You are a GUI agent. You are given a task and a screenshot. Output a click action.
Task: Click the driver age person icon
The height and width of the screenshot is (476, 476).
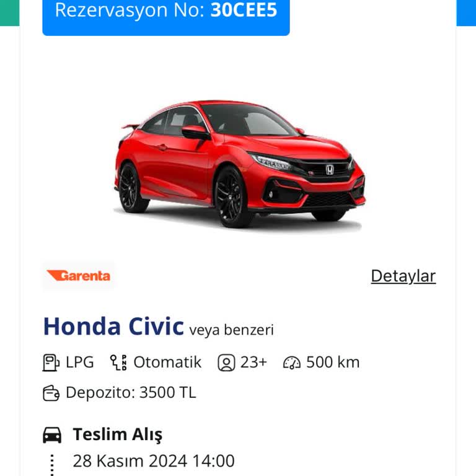click(x=226, y=363)
